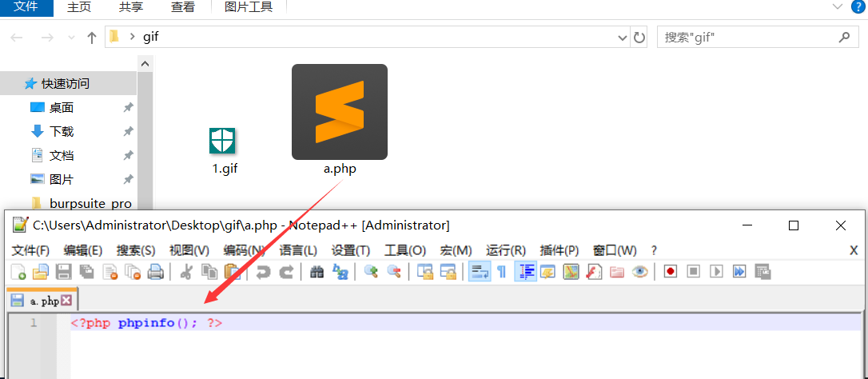
Task: Open the 宏(M) menu
Action: tap(456, 250)
